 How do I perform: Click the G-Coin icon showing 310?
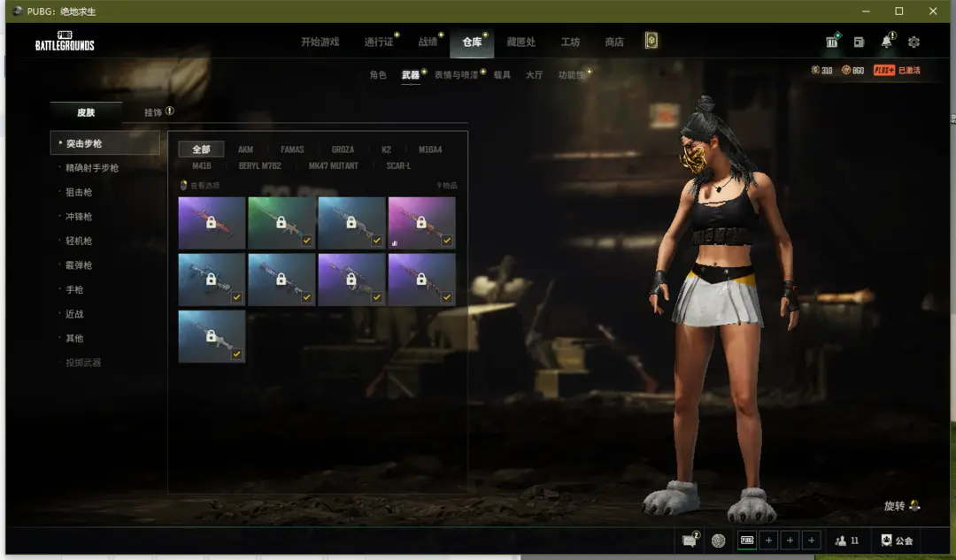[x=815, y=70]
